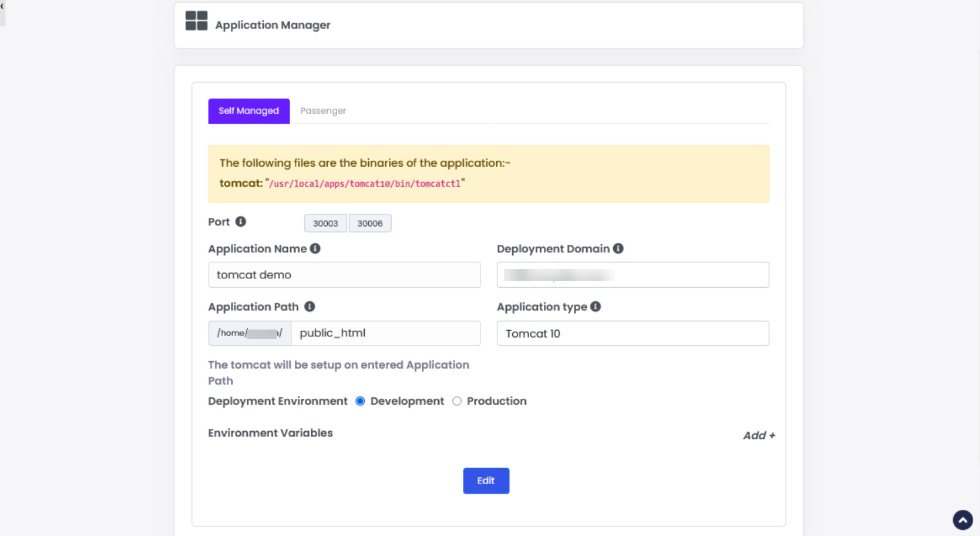
Task: Click the Edit button
Action: [x=486, y=481]
